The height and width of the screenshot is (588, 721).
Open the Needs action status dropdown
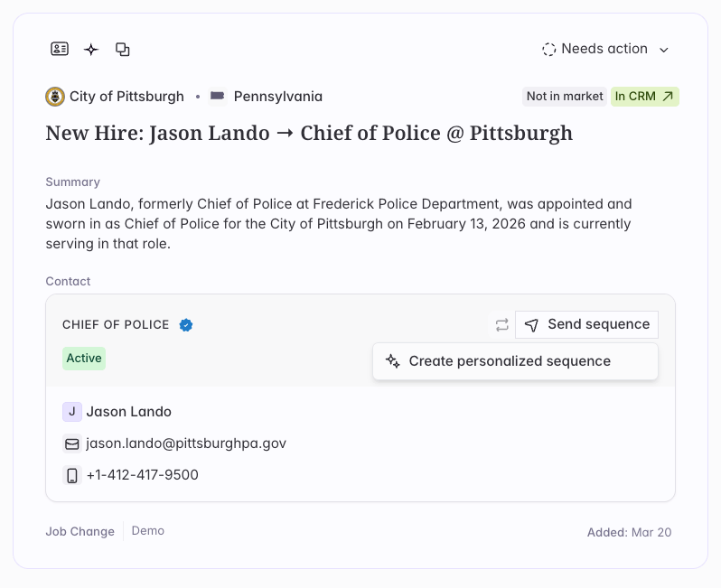[605, 49]
